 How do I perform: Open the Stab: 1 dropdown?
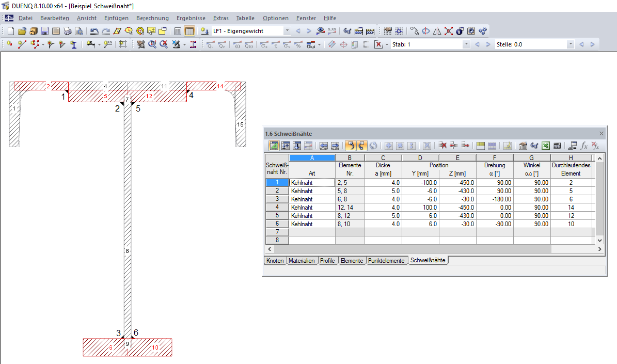(466, 44)
